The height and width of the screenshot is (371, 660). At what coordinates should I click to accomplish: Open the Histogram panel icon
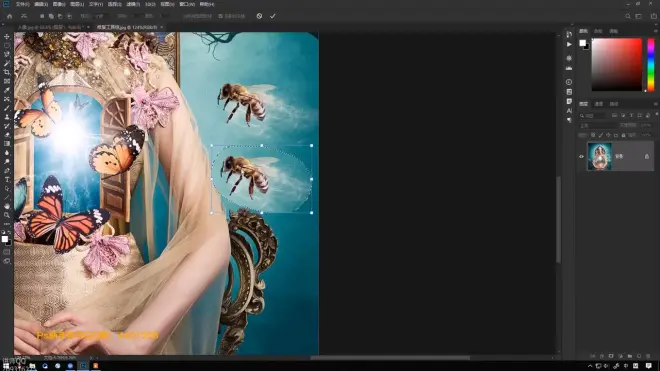coord(569,68)
